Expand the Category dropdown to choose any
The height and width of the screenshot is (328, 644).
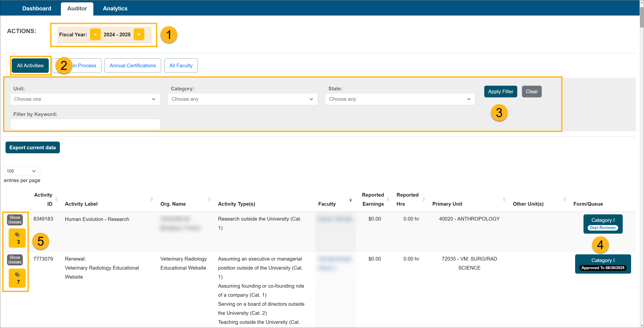[242, 99]
